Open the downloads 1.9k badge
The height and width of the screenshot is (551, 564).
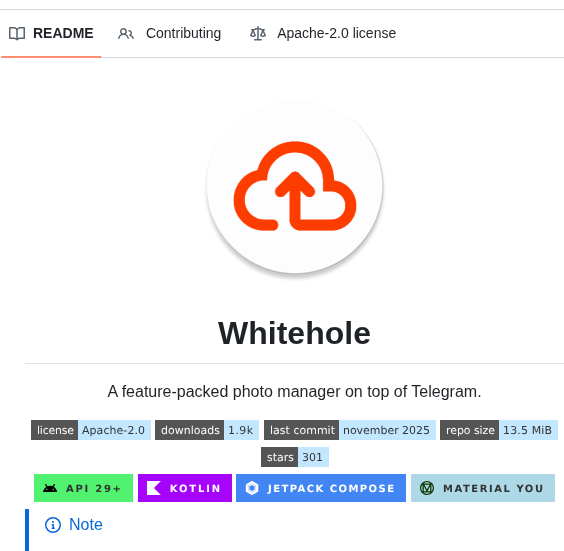pos(207,430)
